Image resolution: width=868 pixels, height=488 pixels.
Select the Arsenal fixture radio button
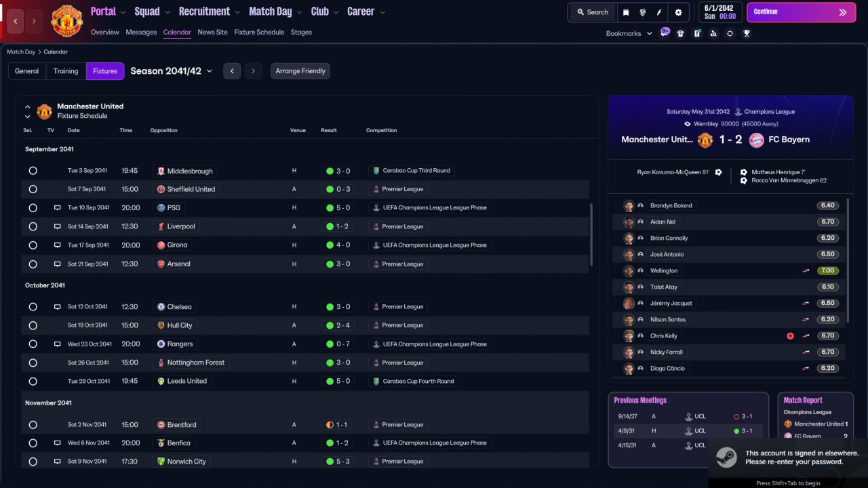(x=33, y=264)
